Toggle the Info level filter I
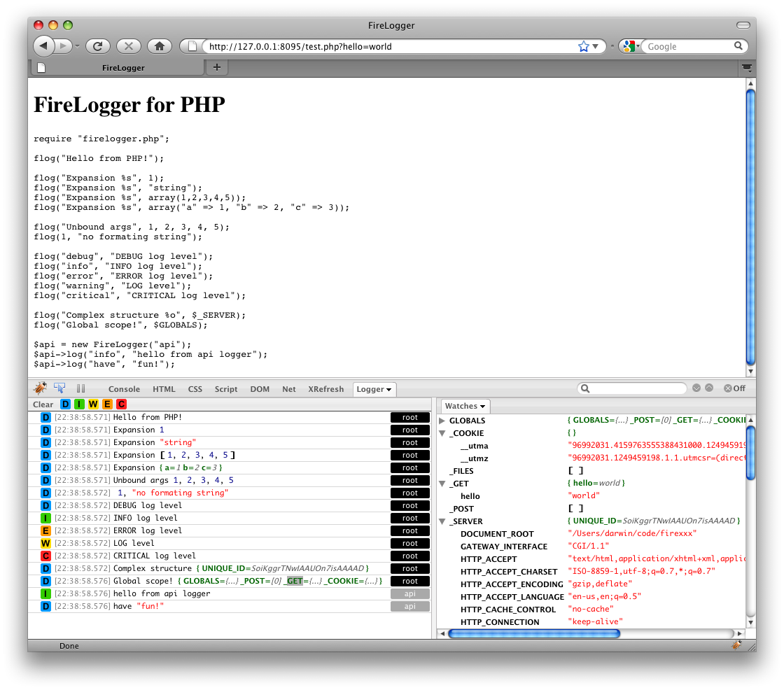Image resolution: width=784 pixels, height=690 pixels. pos(80,404)
